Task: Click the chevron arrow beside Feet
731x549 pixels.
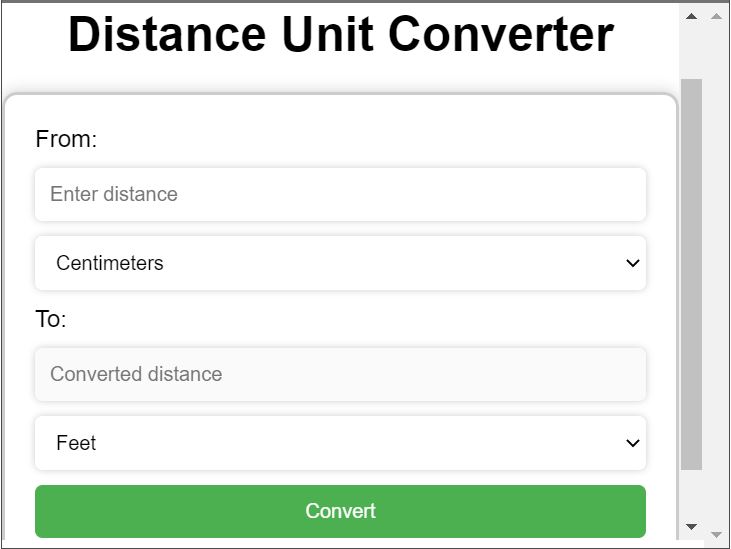Action: click(x=632, y=443)
